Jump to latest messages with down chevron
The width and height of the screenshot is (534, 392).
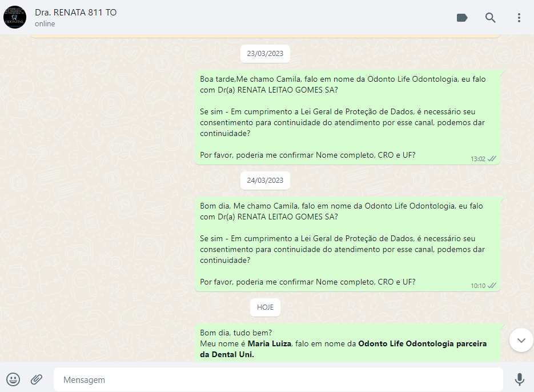[521, 340]
